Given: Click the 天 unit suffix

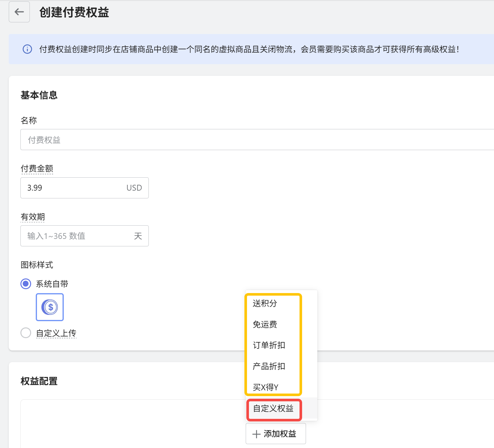Looking at the screenshot, I should point(138,236).
